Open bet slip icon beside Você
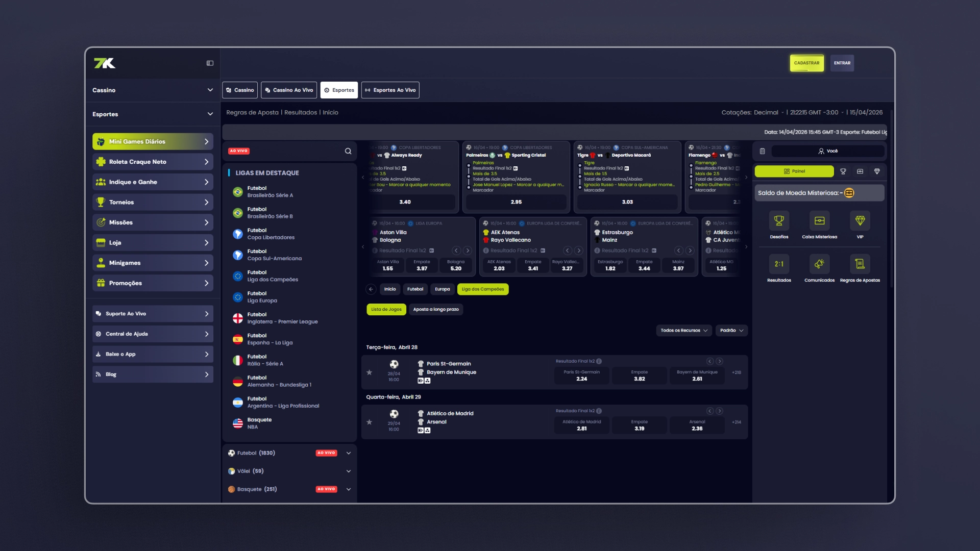Viewport: 980px width, 551px height. [762, 151]
